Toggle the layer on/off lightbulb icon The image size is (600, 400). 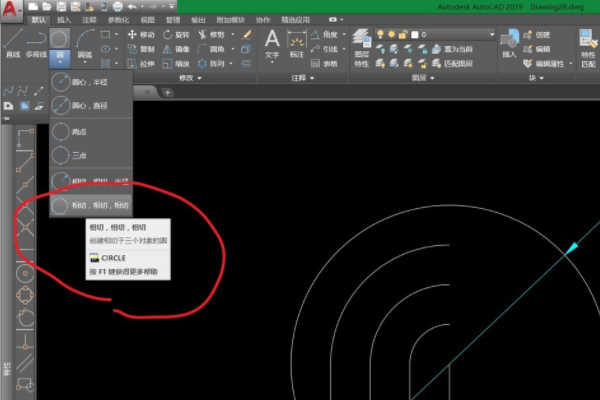[380, 34]
